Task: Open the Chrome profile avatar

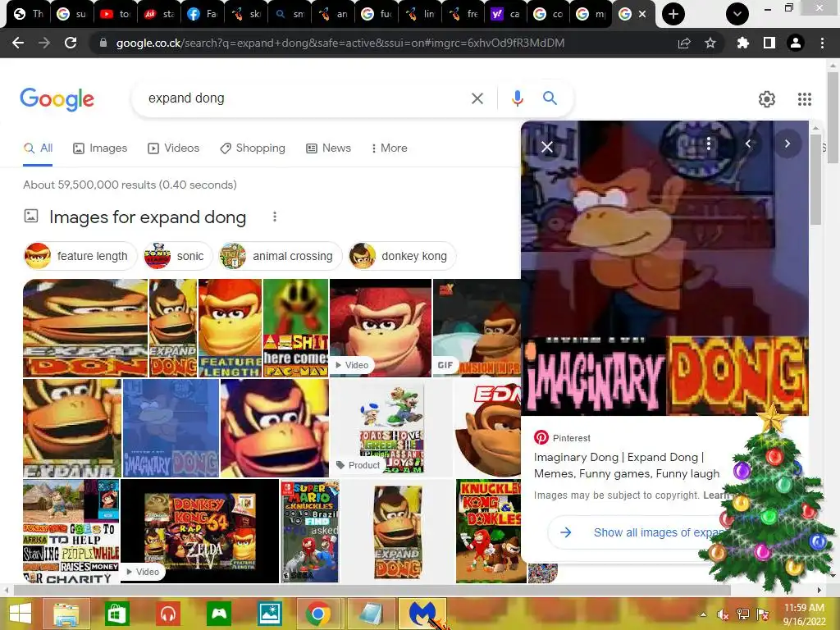Action: tap(796, 43)
